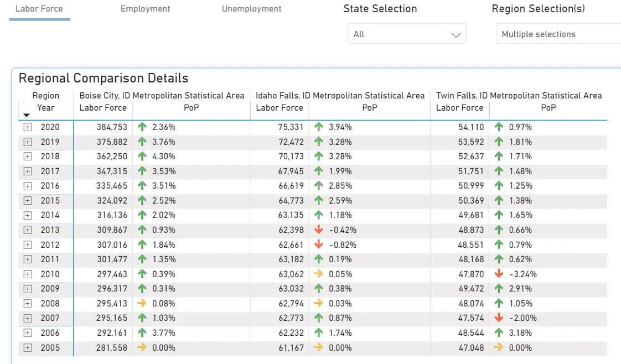Image resolution: width=621 pixels, height=364 pixels.
Task: Click the yellow flat arrow beside Boise 0.08%
Action: click(x=142, y=303)
